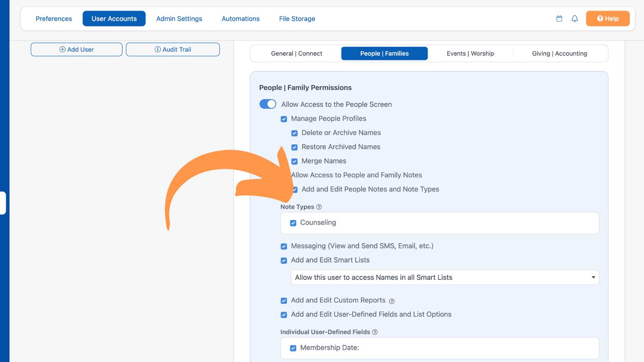Click the People | Family Permissions heading
This screenshot has width=644, height=362.
305,88
